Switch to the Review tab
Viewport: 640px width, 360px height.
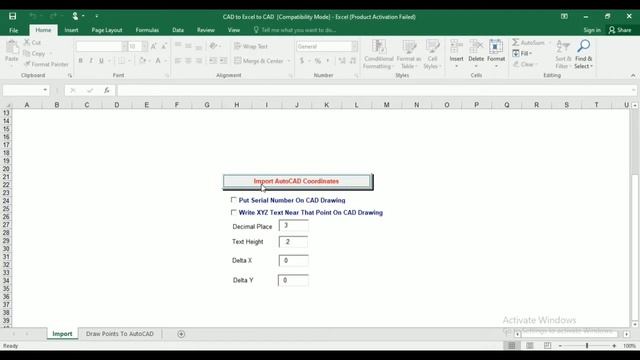[x=206, y=30]
